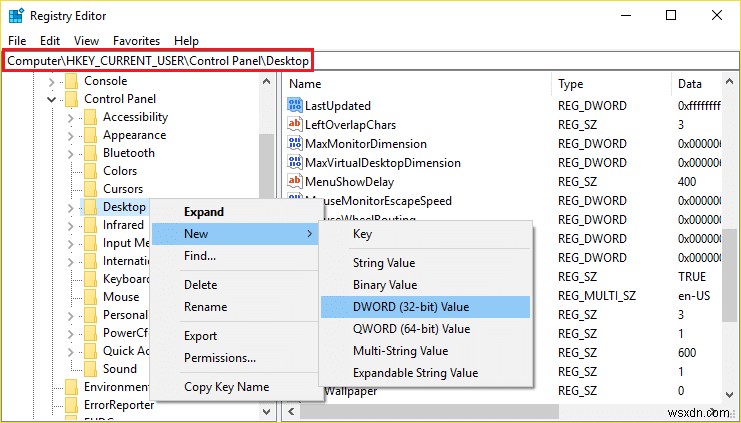The image size is (741, 423).
Task: Click the Colors folder icon
Action: 90,171
